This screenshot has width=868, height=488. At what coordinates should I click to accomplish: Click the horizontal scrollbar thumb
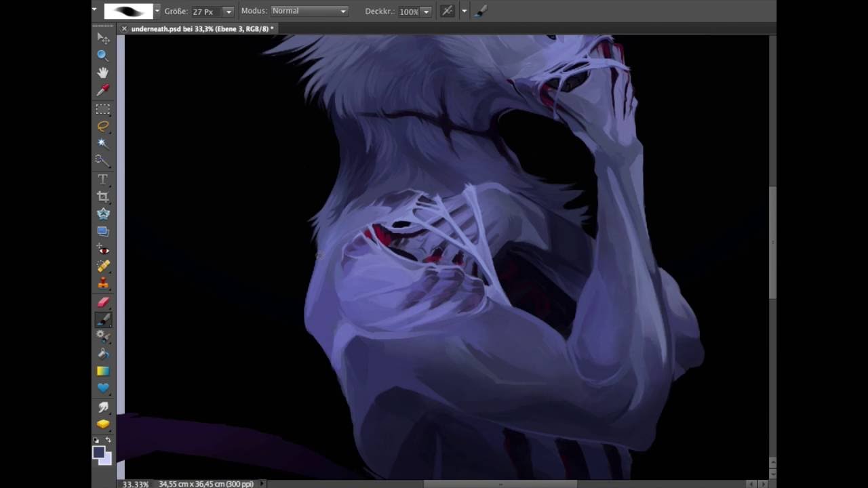pos(500,484)
